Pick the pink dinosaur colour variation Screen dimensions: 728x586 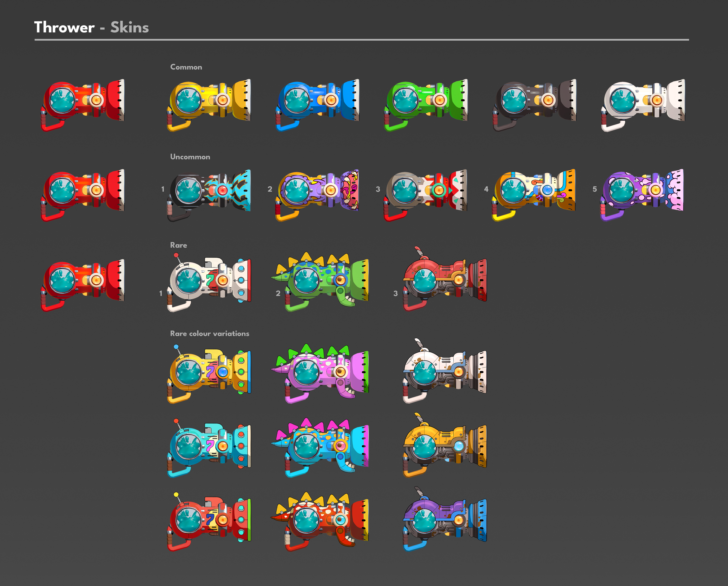pos(321,373)
